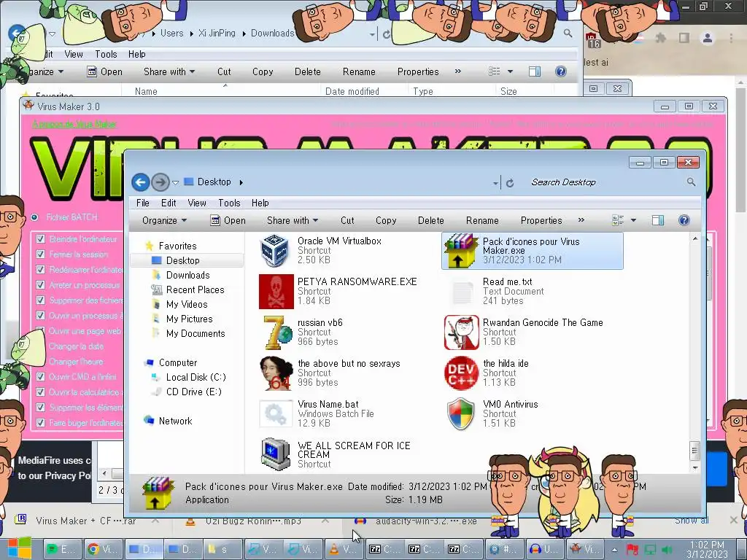This screenshot has height=560, width=747.
Task: Open address bar history dropdown in Desktop window
Action: click(x=495, y=183)
